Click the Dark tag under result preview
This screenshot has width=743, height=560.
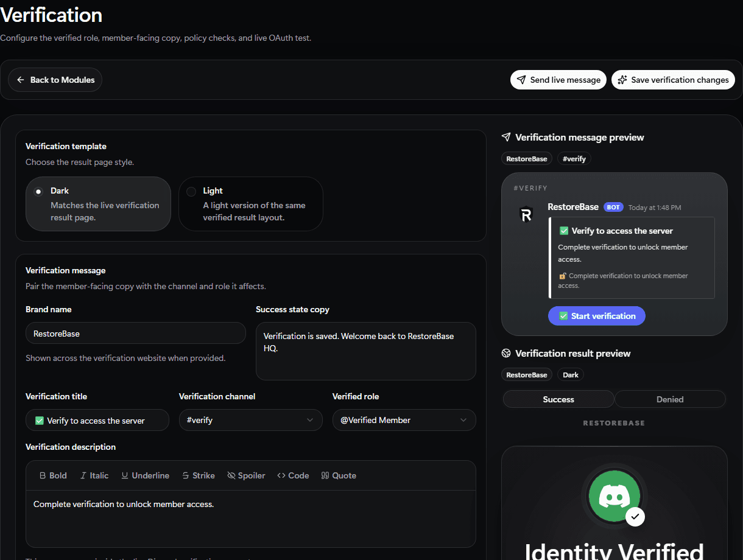[x=571, y=375]
